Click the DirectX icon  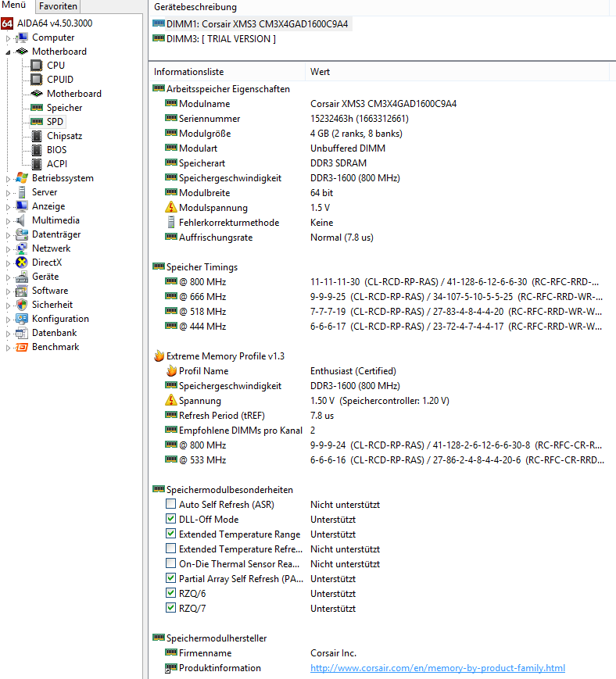pos(22,263)
